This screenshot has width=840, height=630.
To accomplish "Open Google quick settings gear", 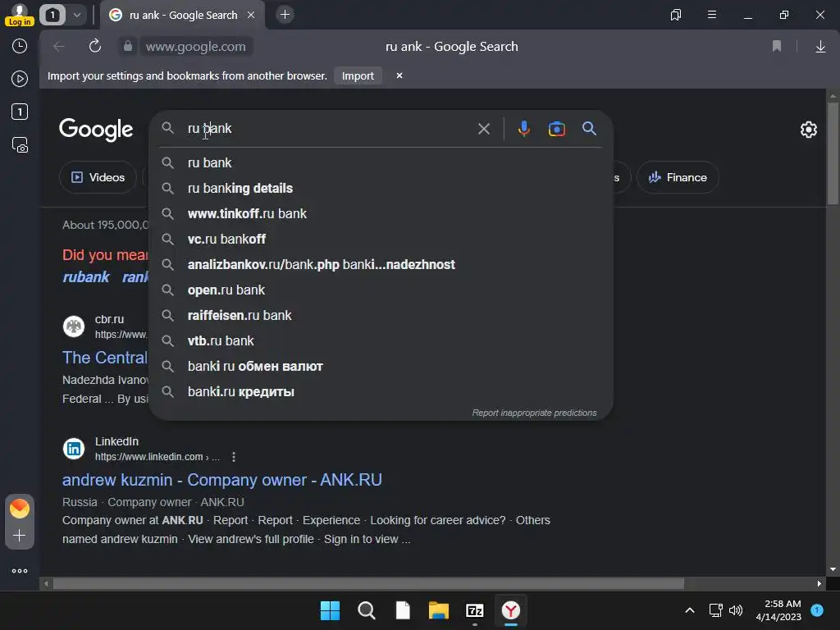I will [808, 129].
